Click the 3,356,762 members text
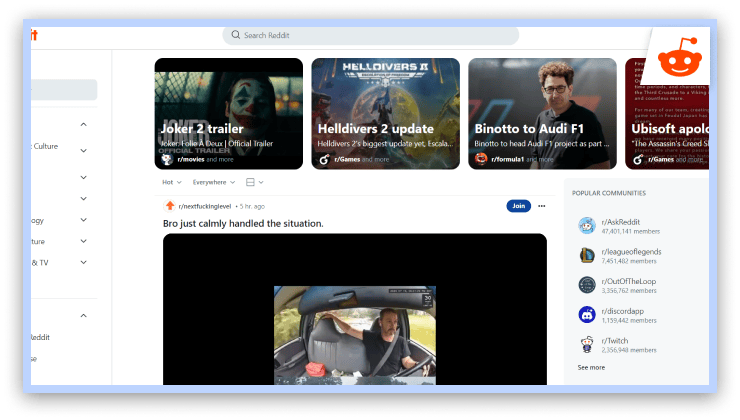Viewport: 740px width, 420px height. 629,291
